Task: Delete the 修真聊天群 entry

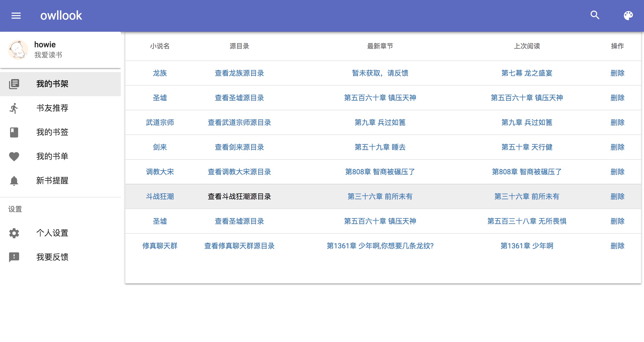Action: click(617, 246)
